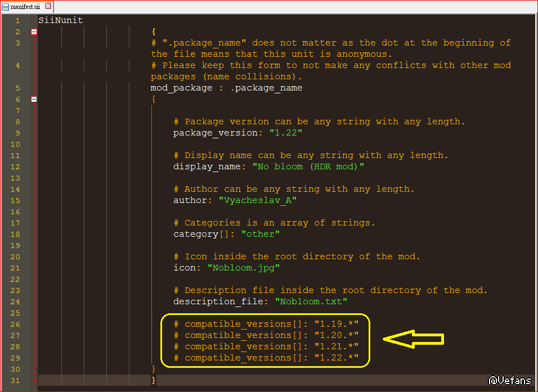This screenshot has width=538, height=392.
Task: Collapse the fold marker on line 6
Action: click(34, 100)
